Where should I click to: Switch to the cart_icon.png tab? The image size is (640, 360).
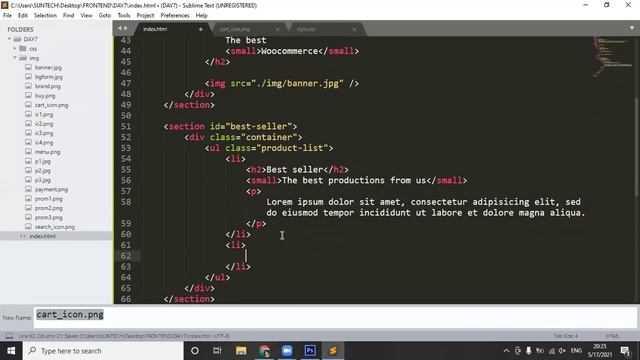pos(235,29)
